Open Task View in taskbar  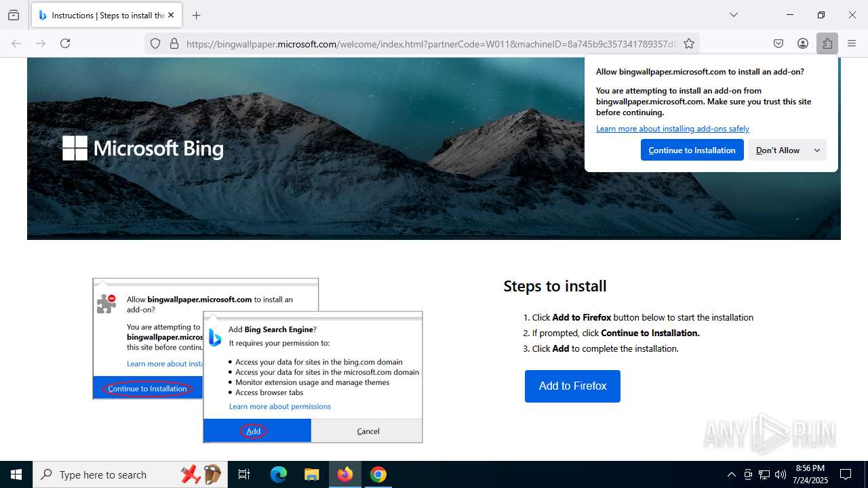pyautogui.click(x=244, y=474)
